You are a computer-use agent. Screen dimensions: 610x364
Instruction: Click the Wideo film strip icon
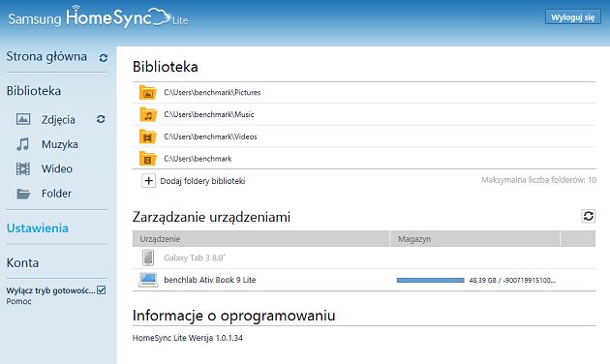pos(23,168)
